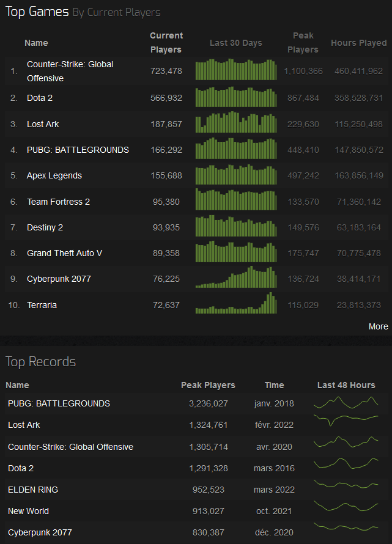Click the Top Games section heading
The image size is (392, 544).
pos(37,12)
